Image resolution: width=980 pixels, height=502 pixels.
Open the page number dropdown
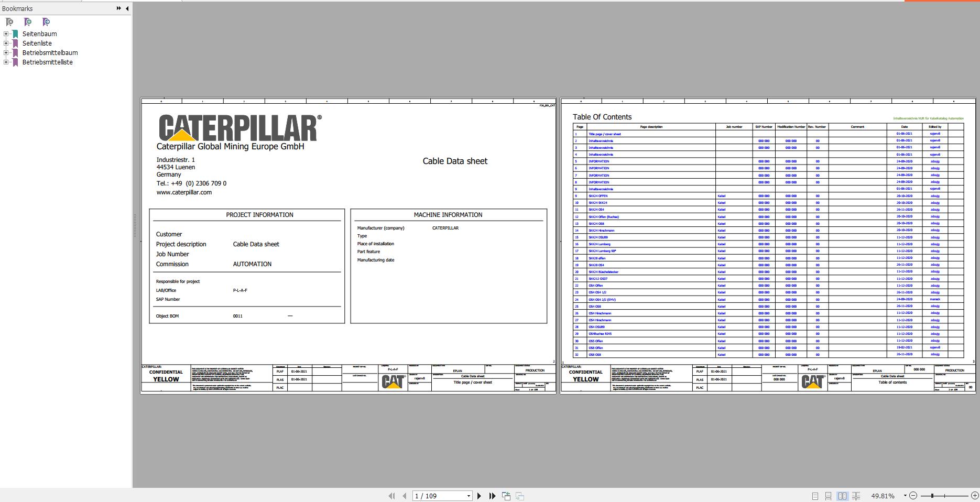(469, 496)
